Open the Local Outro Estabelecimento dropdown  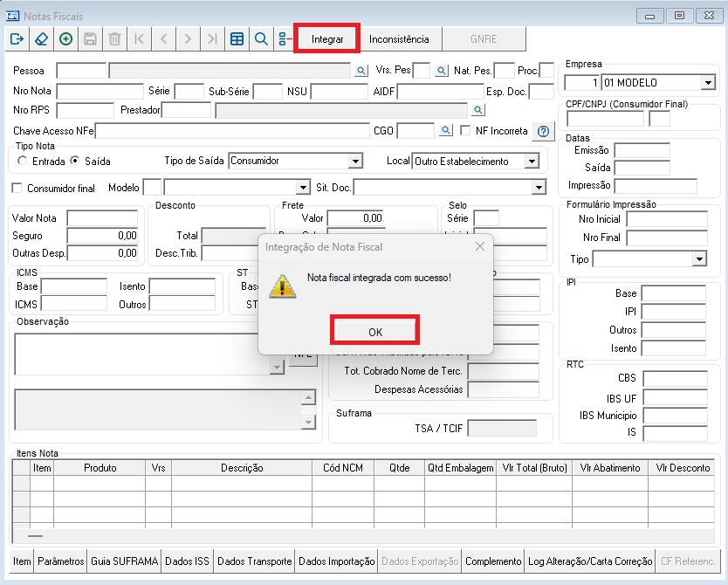point(532,162)
